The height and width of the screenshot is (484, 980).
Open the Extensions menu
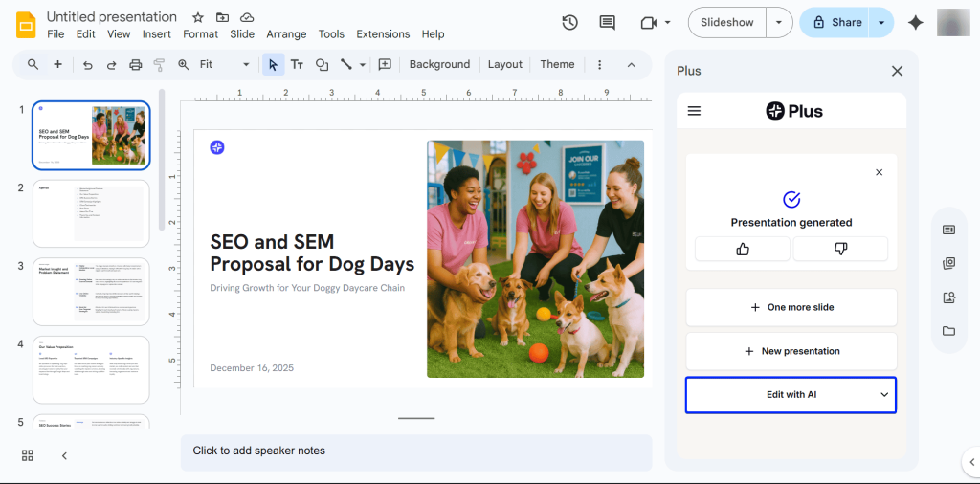[383, 34]
